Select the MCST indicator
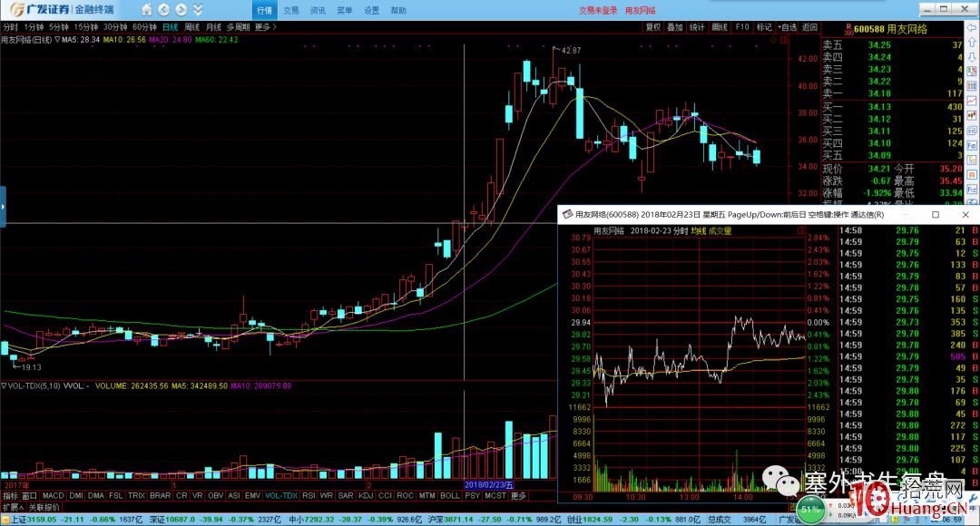 tap(495, 495)
